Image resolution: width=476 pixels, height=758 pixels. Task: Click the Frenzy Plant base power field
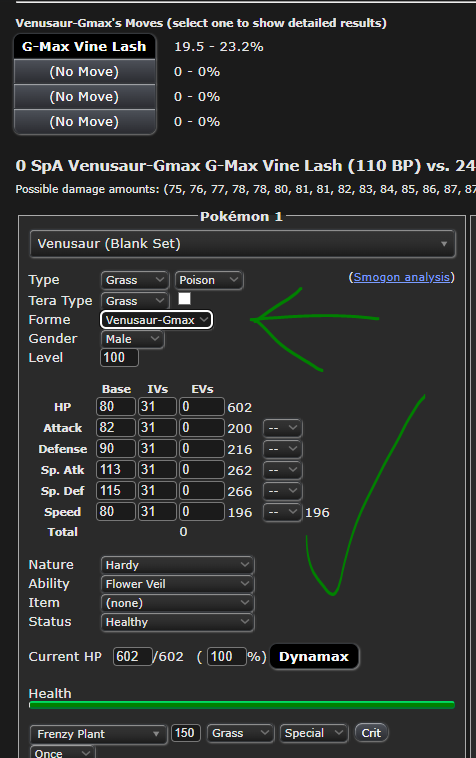pos(186,733)
